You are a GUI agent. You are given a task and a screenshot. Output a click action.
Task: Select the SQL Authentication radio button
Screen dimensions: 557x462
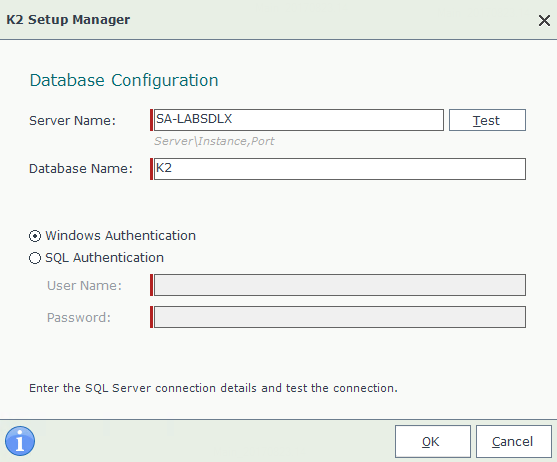point(35,258)
